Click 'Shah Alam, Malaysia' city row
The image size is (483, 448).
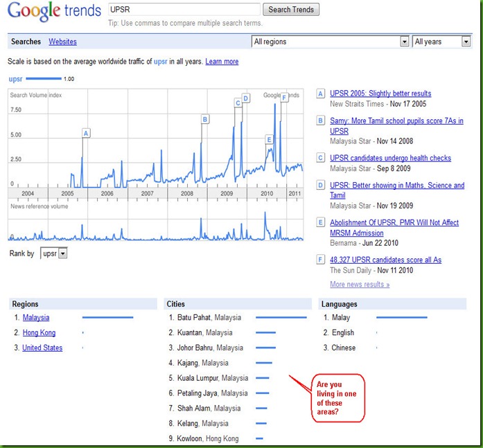(x=218, y=409)
